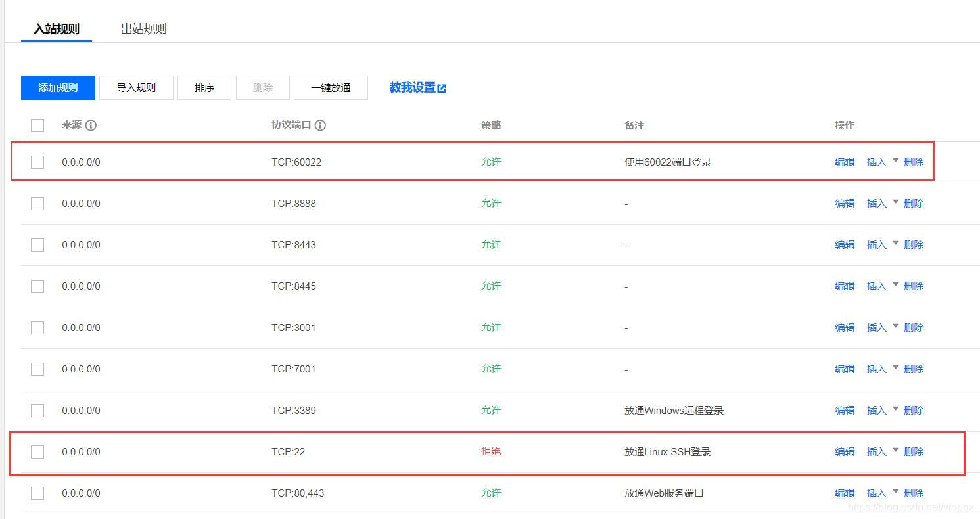Click the TCP:60022 protocol port cell
The image size is (980, 519).
coord(296,162)
